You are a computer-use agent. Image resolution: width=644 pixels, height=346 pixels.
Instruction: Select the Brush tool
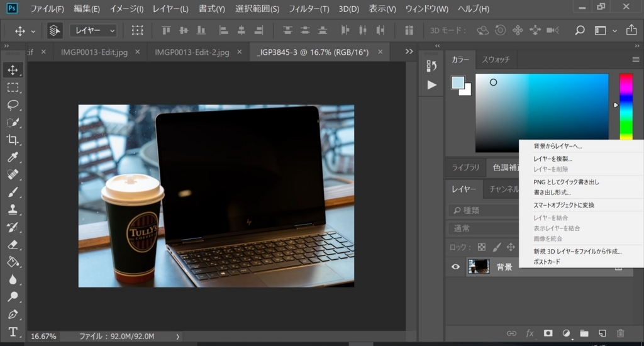point(13,192)
